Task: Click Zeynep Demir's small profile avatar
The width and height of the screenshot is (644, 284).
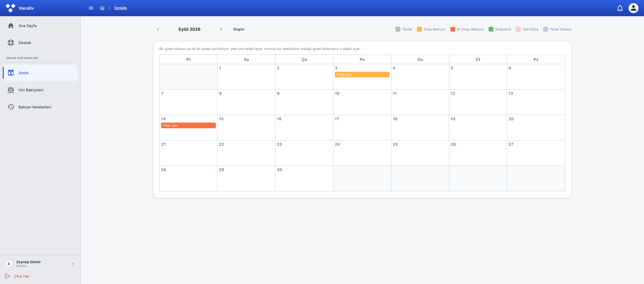Action: click(x=9, y=264)
